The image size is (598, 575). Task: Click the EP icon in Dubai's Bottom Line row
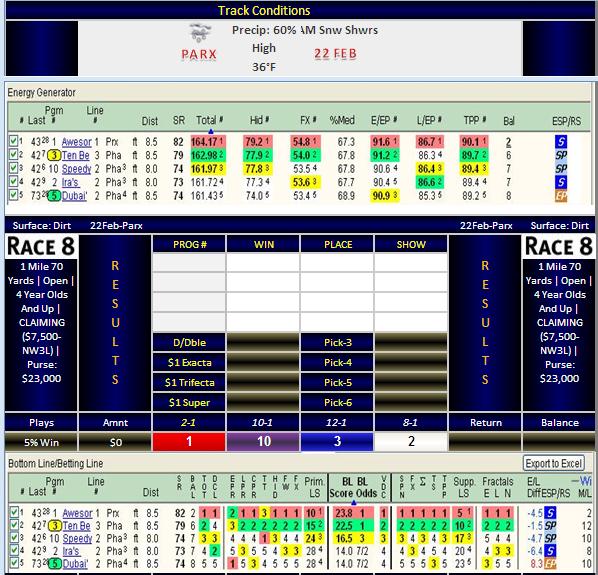tap(550, 563)
